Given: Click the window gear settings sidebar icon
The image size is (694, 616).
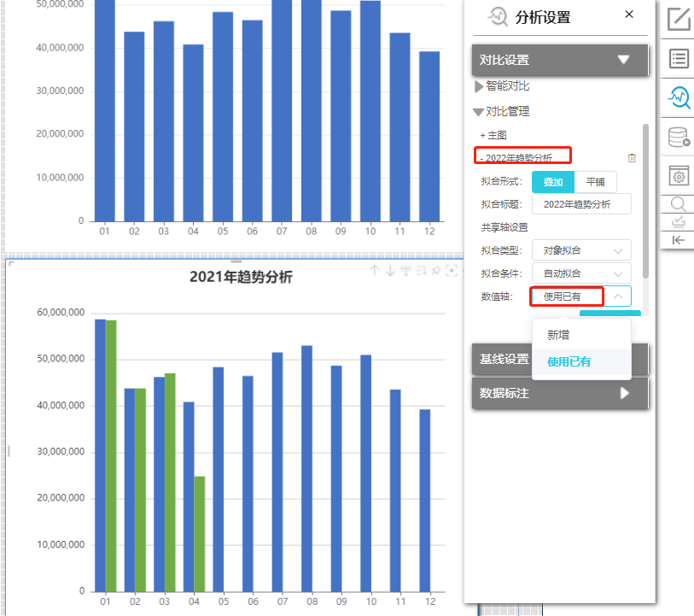Looking at the screenshot, I should pos(678,175).
